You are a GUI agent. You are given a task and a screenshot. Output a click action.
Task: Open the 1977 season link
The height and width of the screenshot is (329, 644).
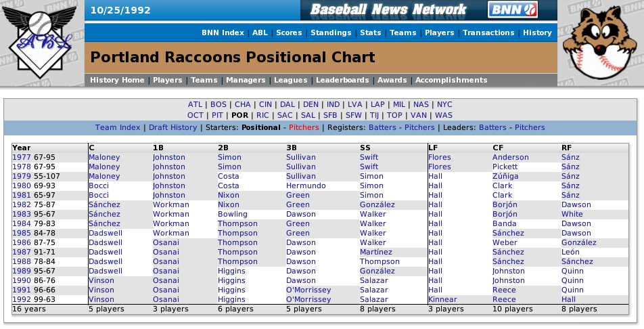tap(22, 157)
